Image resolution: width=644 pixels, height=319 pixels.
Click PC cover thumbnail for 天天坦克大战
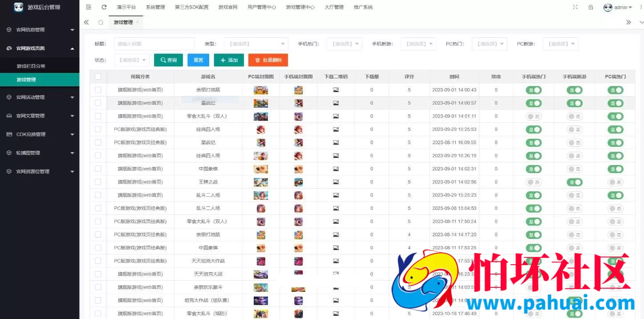coord(261,274)
